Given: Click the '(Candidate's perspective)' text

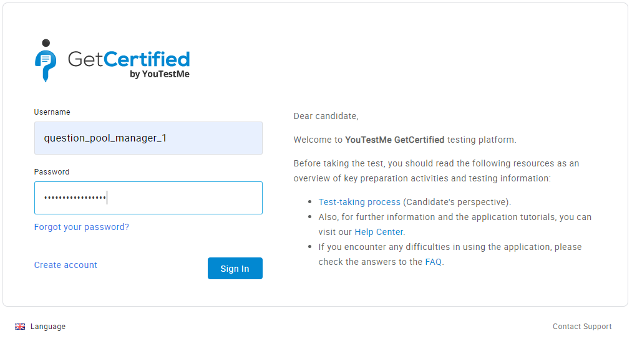Looking at the screenshot, I should coord(456,202).
